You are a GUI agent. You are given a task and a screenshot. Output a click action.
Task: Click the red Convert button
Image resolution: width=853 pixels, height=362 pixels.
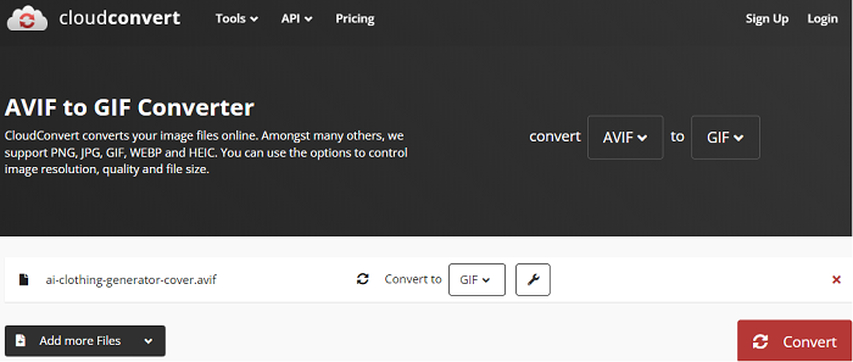pos(794,341)
